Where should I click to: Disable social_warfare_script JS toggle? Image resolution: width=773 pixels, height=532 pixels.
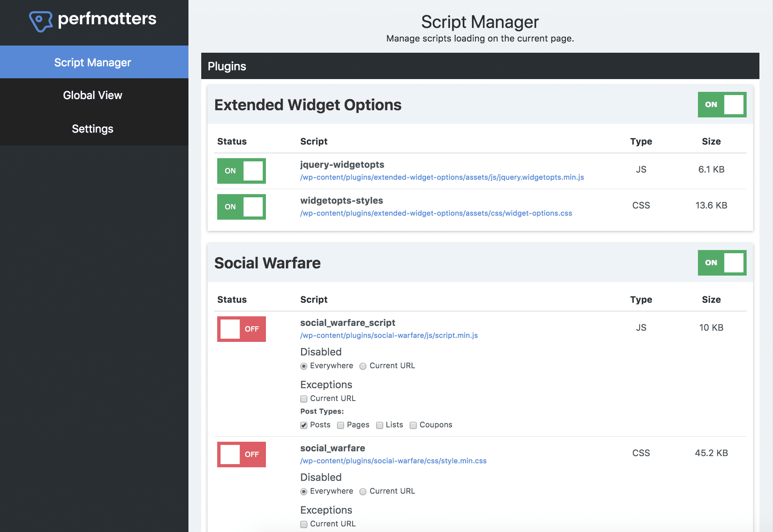[x=242, y=329]
